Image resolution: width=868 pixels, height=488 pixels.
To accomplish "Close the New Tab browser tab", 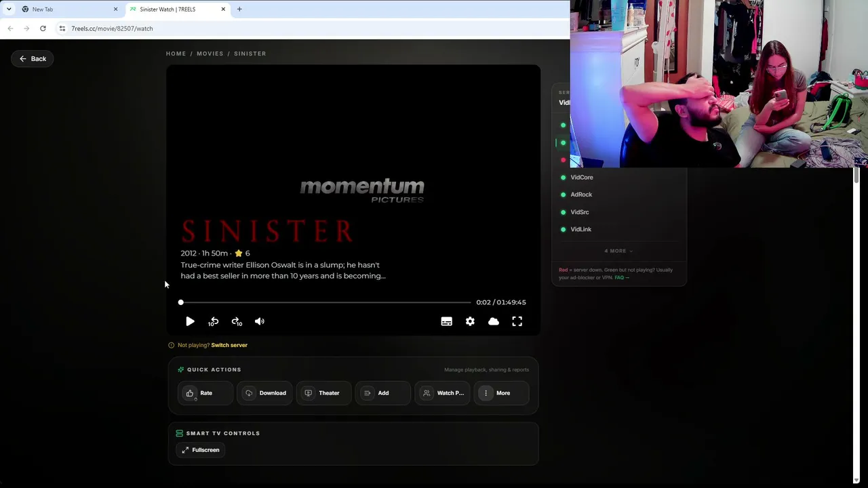I will tap(115, 9).
